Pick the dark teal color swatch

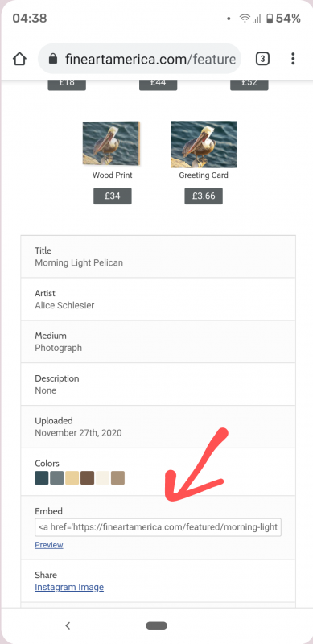[x=42, y=478]
